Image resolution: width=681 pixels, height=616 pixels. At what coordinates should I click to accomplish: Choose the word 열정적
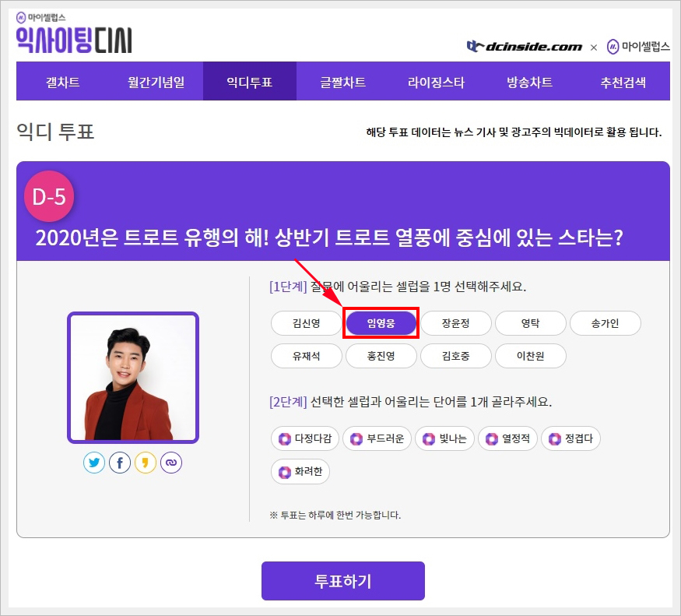507,438
